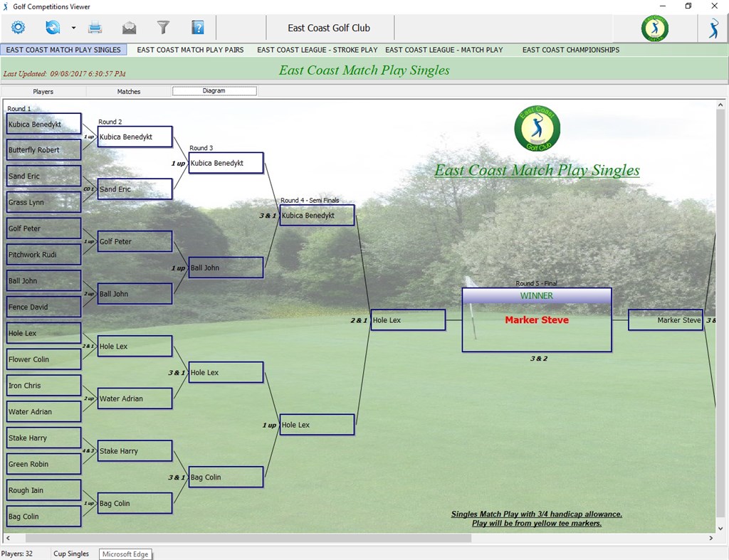The width and height of the screenshot is (729, 560).
Task: Click the East Coast logo in the diagram
Action: coord(536,128)
